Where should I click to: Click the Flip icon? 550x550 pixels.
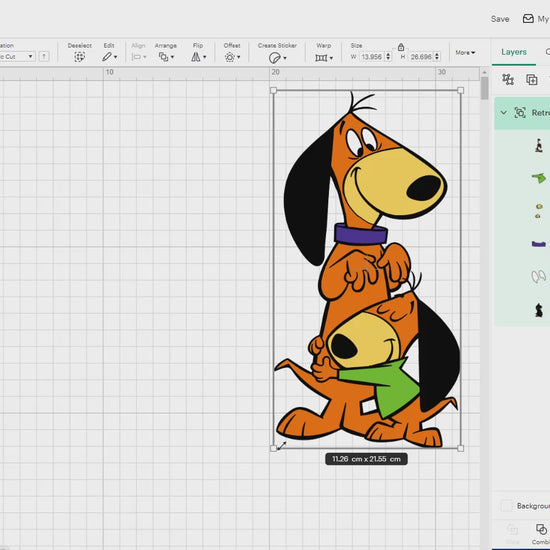click(196, 57)
